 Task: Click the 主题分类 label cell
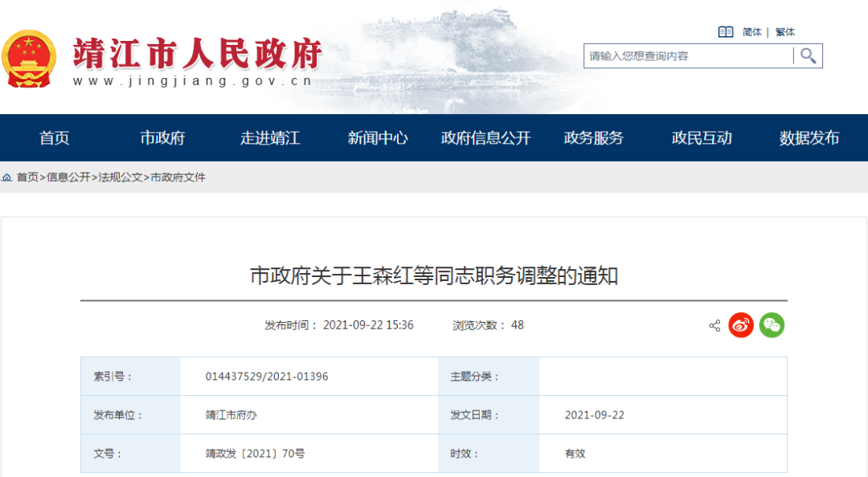click(489, 377)
